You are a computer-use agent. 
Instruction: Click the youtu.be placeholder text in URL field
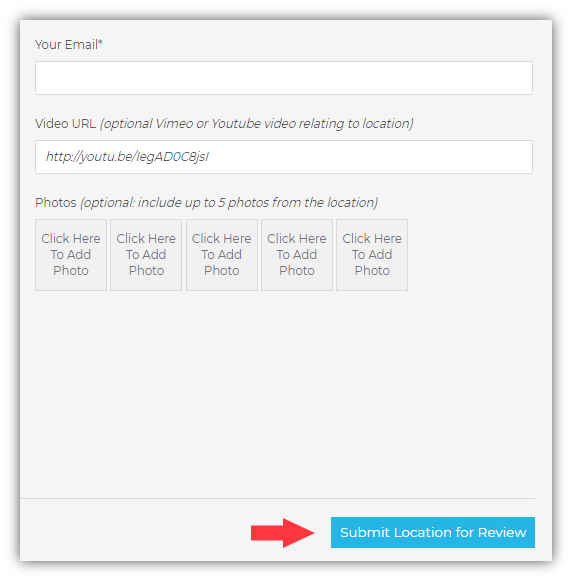pyautogui.click(x=127, y=157)
